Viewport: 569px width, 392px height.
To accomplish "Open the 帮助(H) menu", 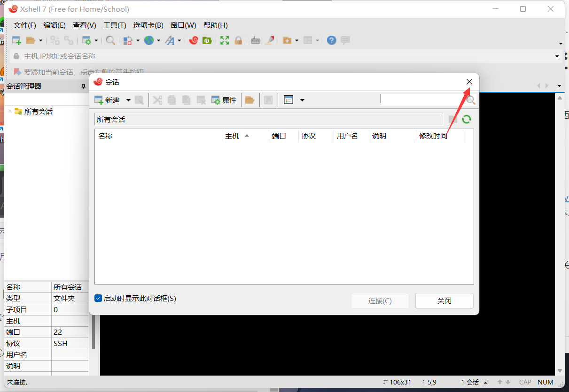I will click(x=215, y=25).
